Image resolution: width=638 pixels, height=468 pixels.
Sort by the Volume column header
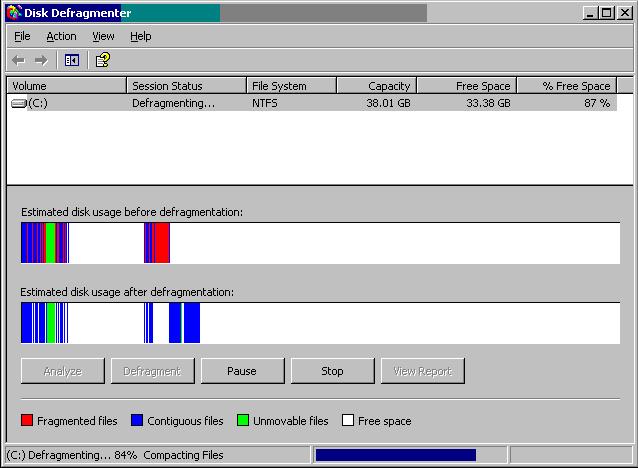click(x=67, y=86)
